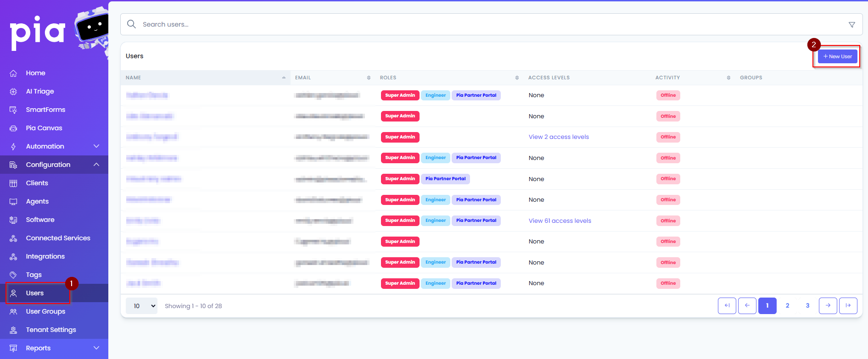
Task: Click the New User button
Action: pyautogui.click(x=837, y=56)
